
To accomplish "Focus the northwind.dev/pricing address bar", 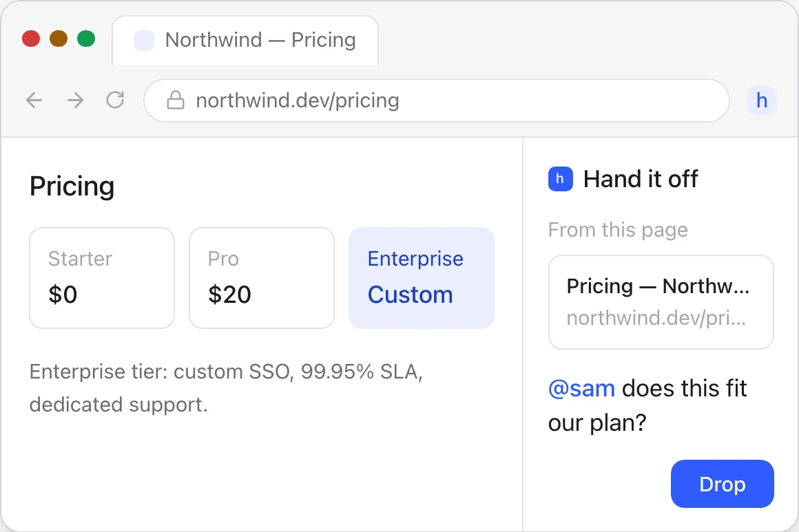I will tap(437, 100).
